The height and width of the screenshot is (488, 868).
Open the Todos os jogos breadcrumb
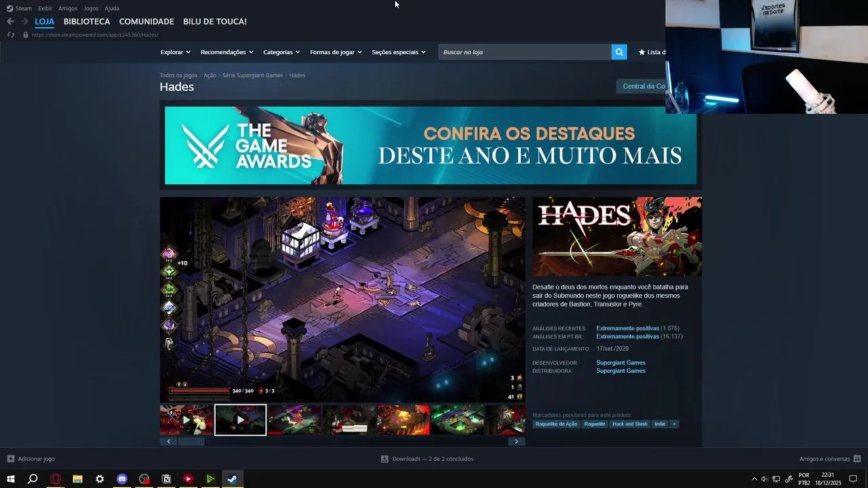click(x=178, y=75)
